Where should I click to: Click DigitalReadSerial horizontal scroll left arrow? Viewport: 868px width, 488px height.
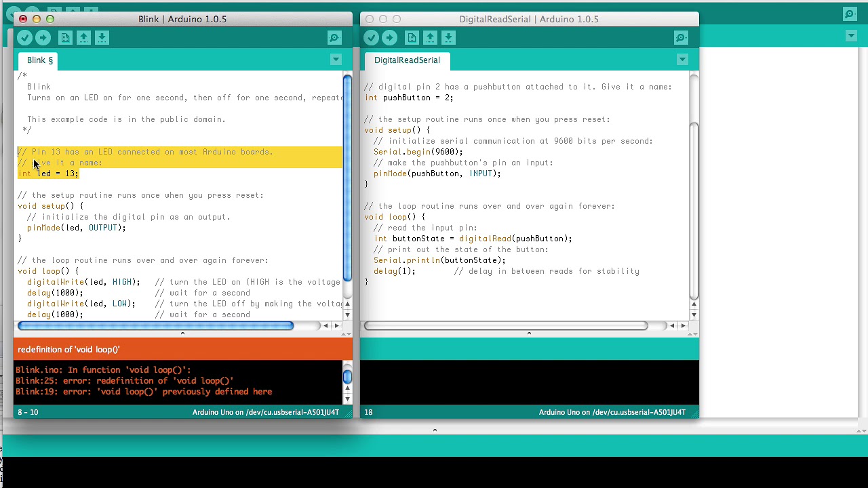point(672,326)
